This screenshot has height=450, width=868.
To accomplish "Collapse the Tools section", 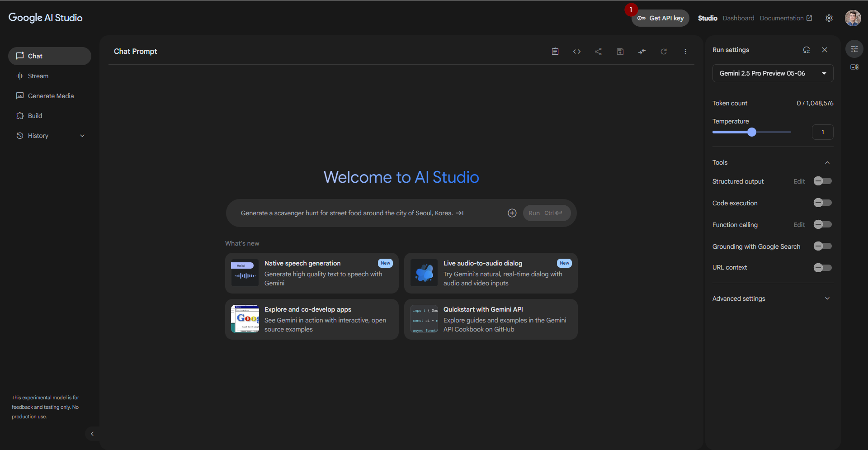I will point(827,163).
